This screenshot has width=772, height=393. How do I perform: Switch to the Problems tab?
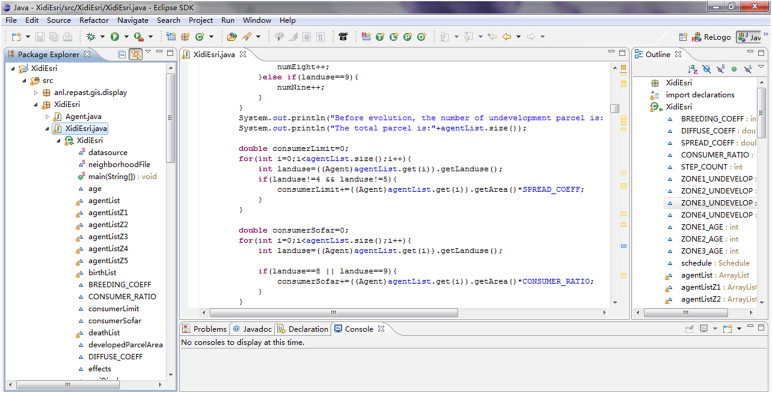point(205,329)
